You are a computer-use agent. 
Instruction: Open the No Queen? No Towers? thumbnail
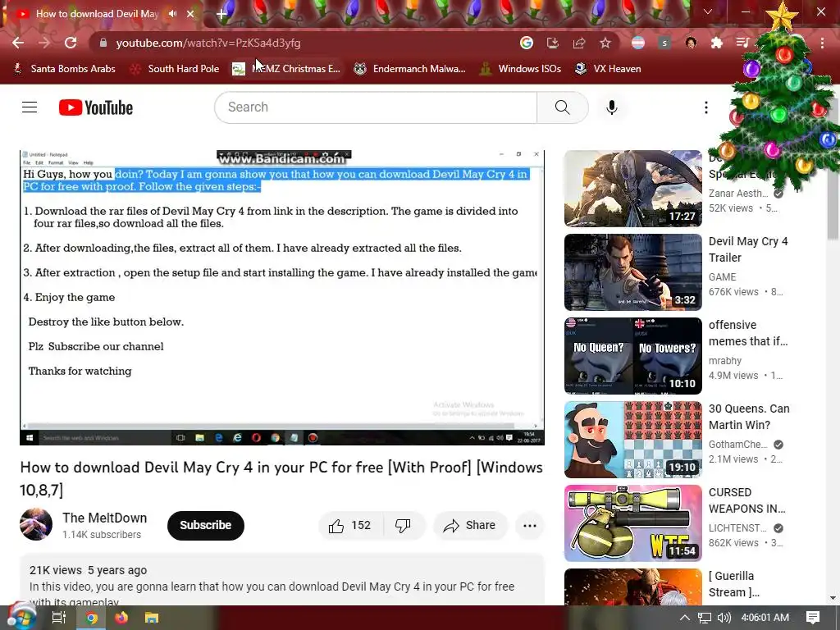[633, 356]
